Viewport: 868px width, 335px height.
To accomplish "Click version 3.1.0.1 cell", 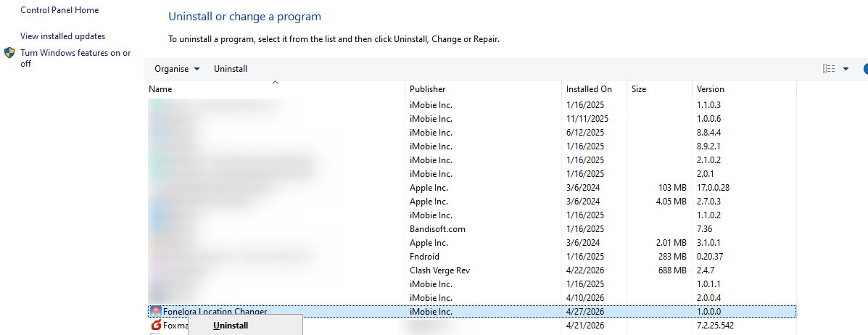I will click(708, 242).
